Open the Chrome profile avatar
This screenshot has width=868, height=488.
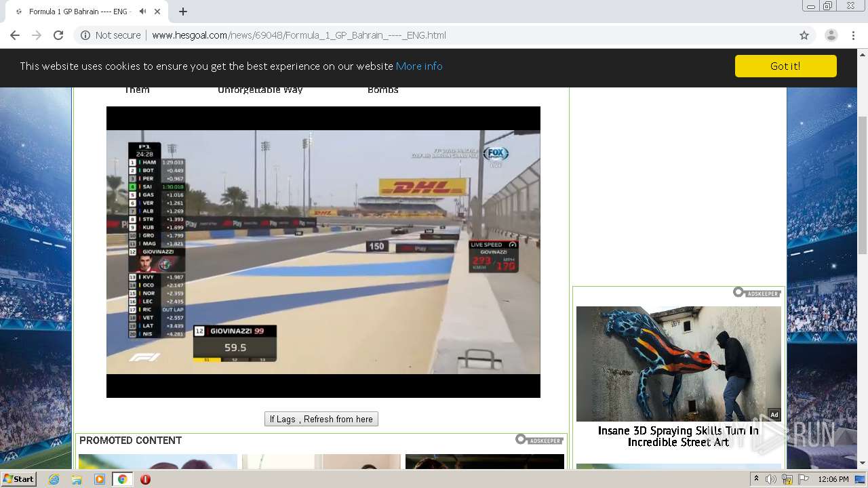tap(831, 35)
